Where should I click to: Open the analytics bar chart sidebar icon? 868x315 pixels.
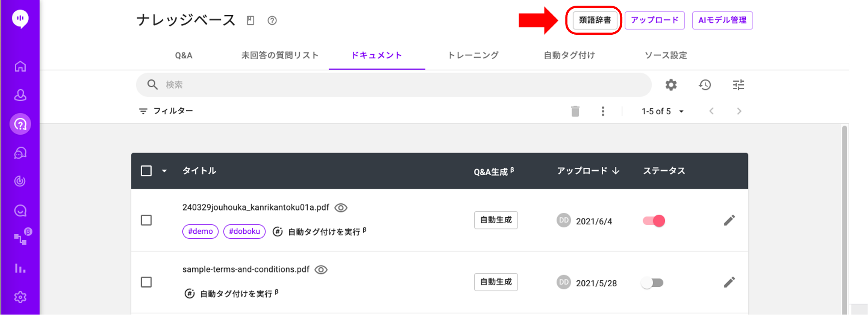pyautogui.click(x=20, y=268)
